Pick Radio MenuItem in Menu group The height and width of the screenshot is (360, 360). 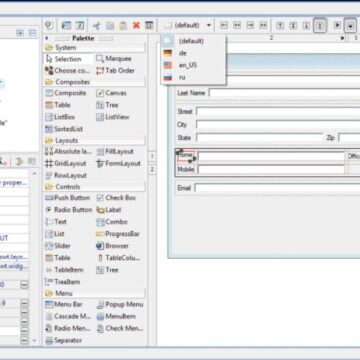click(68, 328)
